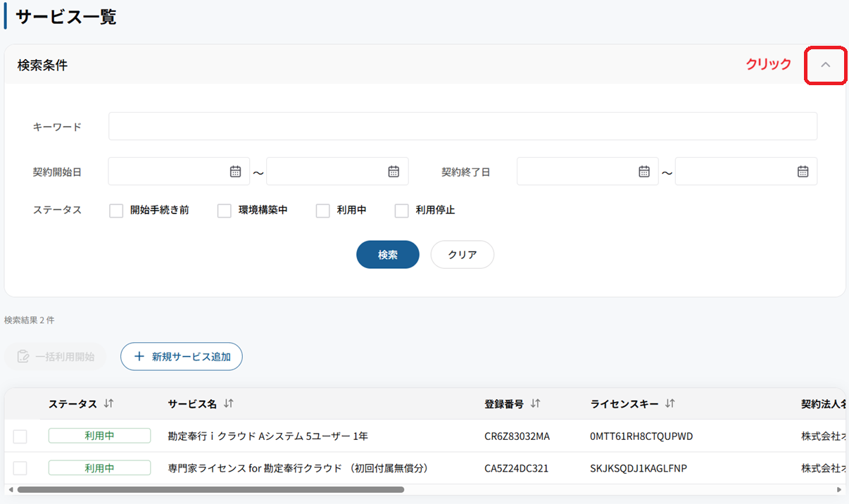Viewport: 849px width, 504px height.
Task: Click service name 専門家ライセンス for 勘定奉行クラウド
Action: pos(298,468)
